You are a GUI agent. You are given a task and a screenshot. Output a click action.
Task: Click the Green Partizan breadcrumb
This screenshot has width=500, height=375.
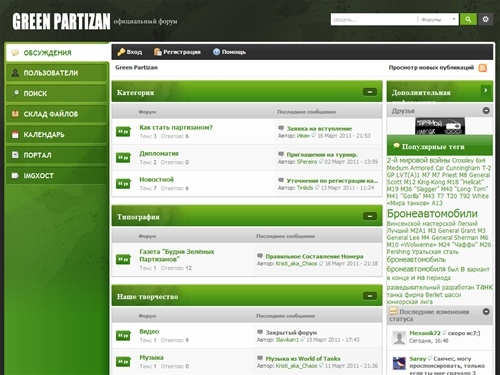point(136,68)
